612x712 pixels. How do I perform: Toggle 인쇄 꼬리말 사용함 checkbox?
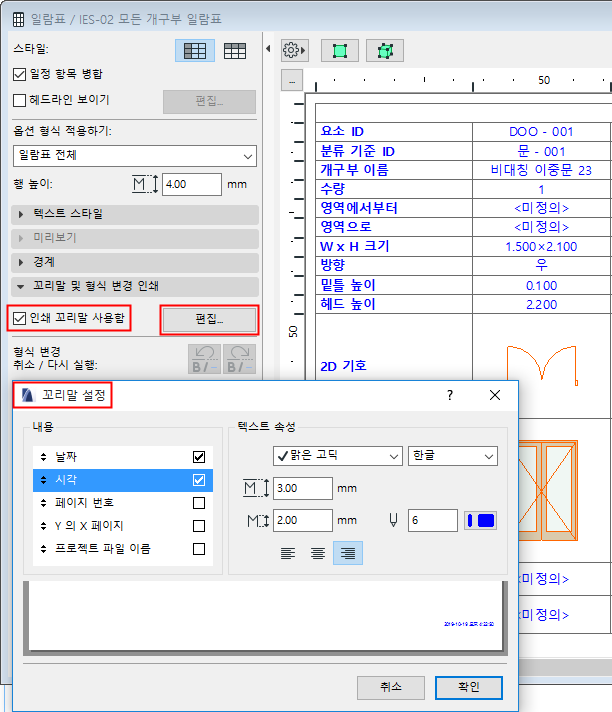(x=20, y=318)
